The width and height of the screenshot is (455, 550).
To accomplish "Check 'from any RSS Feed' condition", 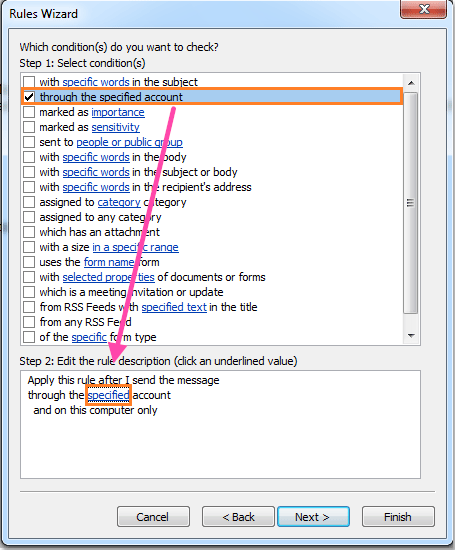I will point(29,322).
